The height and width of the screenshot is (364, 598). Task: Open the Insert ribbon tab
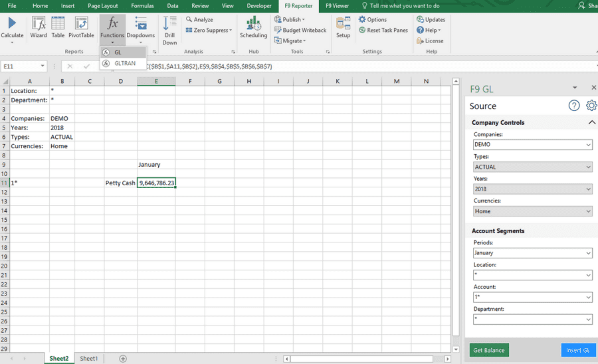pyautogui.click(x=68, y=6)
